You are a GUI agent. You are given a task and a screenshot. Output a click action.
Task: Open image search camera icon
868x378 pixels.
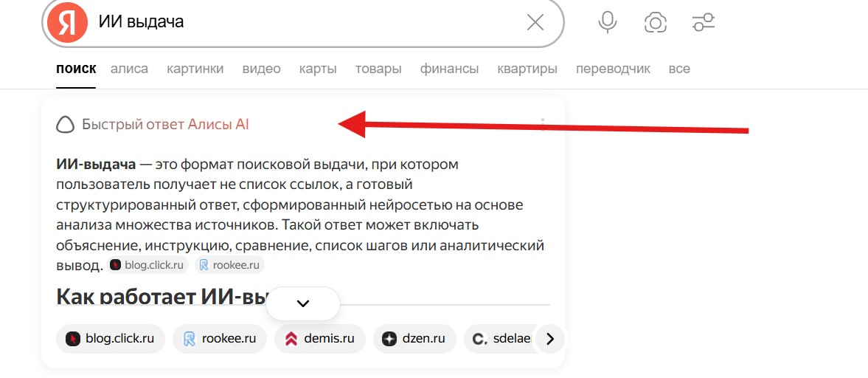point(654,23)
